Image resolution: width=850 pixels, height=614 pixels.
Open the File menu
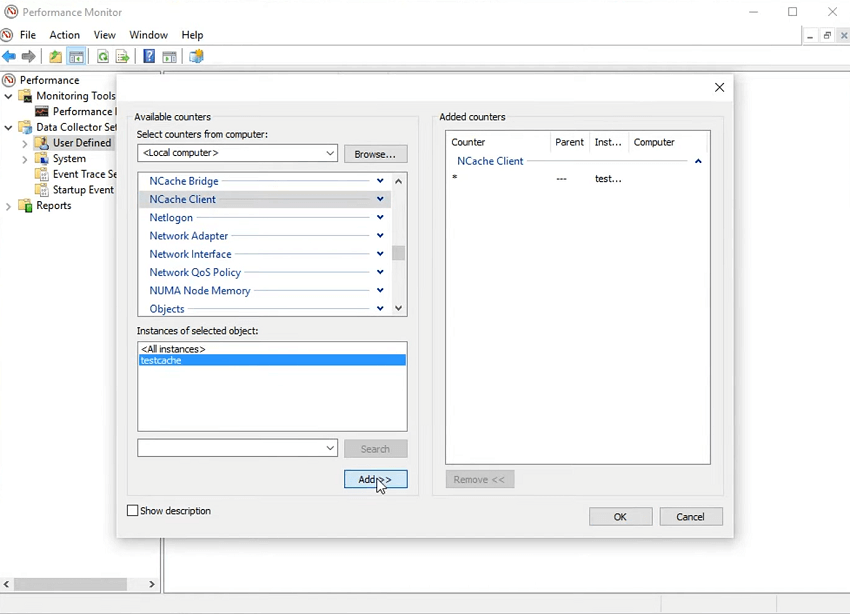pyautogui.click(x=28, y=35)
